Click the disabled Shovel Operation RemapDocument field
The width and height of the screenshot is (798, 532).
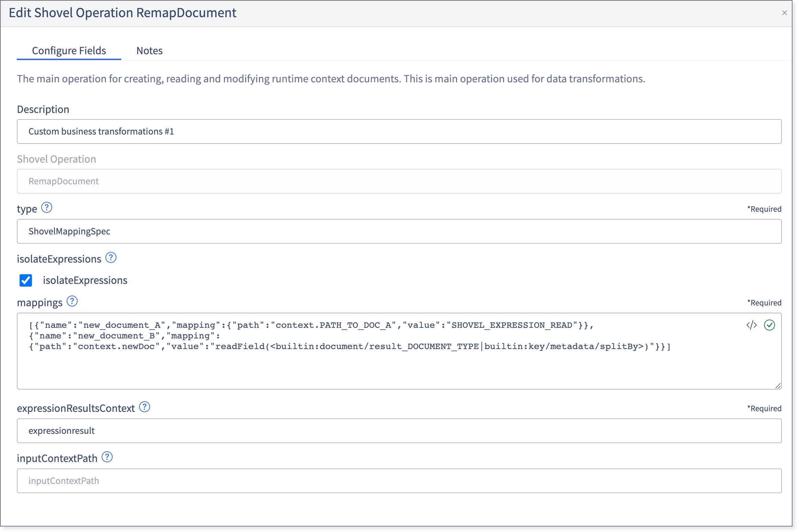tap(399, 181)
